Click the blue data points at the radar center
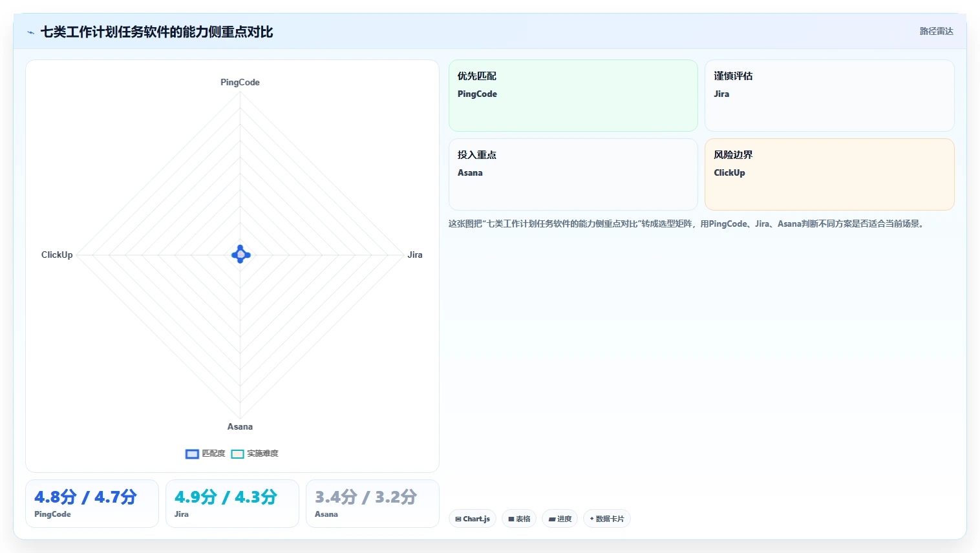Viewport: 980px width, 553px height. tap(240, 255)
